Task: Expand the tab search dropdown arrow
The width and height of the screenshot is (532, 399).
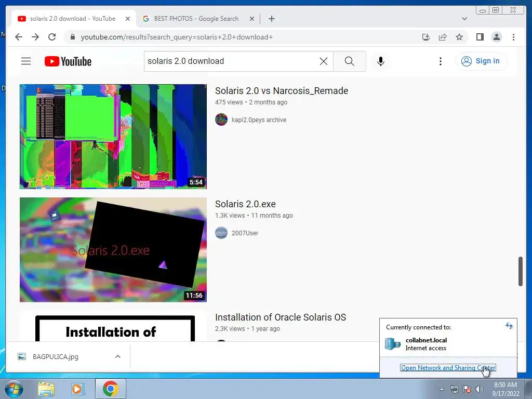Action: (464, 19)
